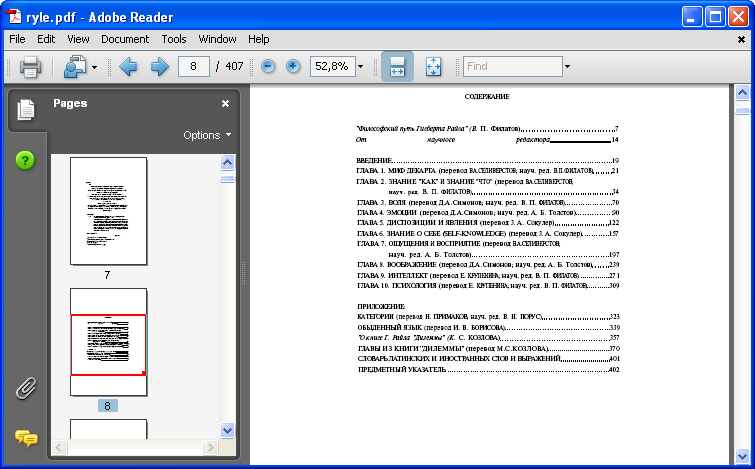Open the Window menu
Viewport: 755px width, 469px height.
(217, 39)
